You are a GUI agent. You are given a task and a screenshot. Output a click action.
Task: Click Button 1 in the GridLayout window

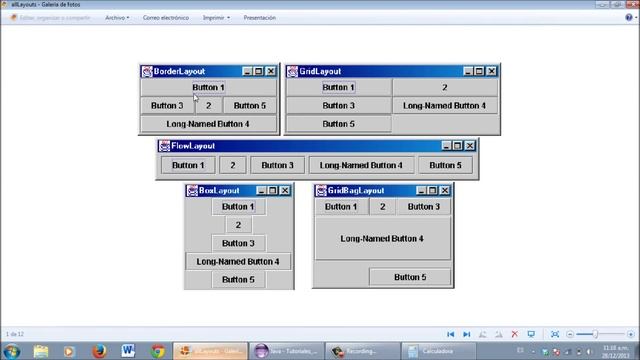pos(338,87)
